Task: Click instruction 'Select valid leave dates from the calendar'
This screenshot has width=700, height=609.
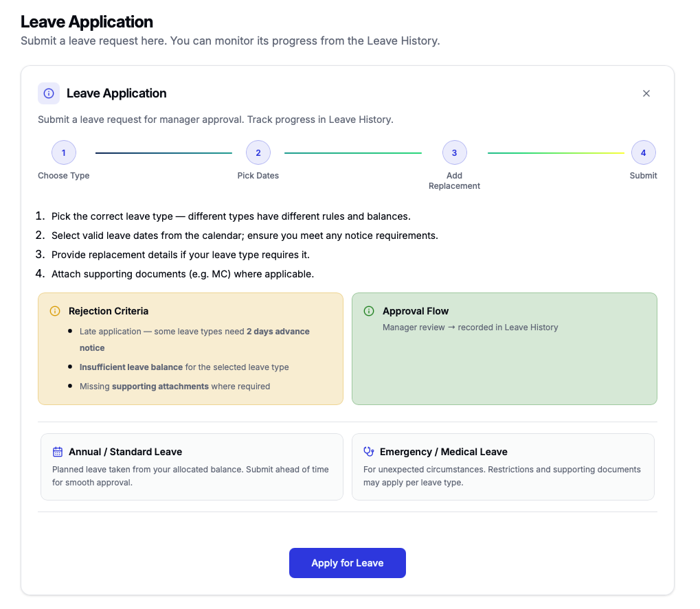Action: 245,235
